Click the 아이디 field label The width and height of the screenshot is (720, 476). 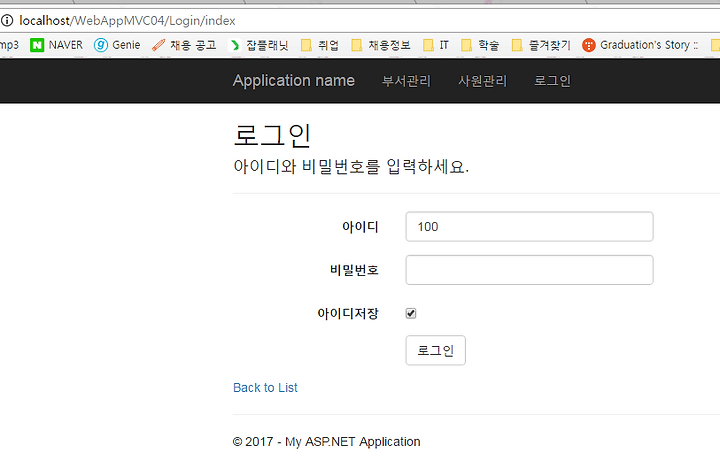(x=360, y=227)
